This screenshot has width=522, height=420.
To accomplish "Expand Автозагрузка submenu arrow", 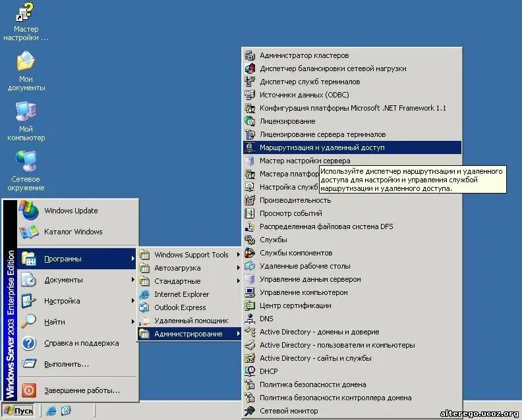I will pyautogui.click(x=239, y=268).
